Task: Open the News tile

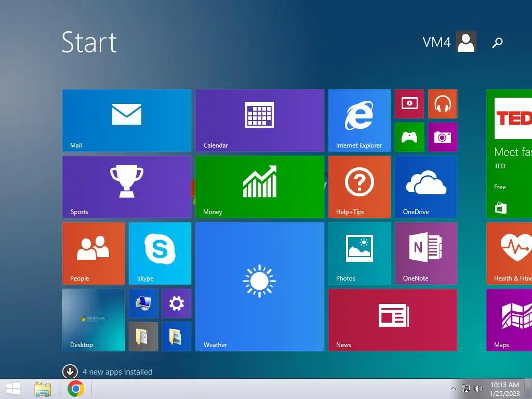Action: [x=393, y=320]
